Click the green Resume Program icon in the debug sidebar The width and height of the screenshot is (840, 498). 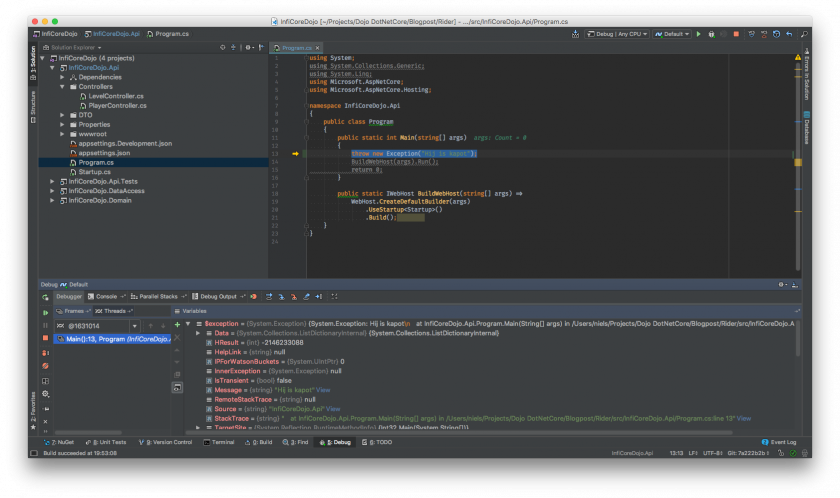click(46, 312)
